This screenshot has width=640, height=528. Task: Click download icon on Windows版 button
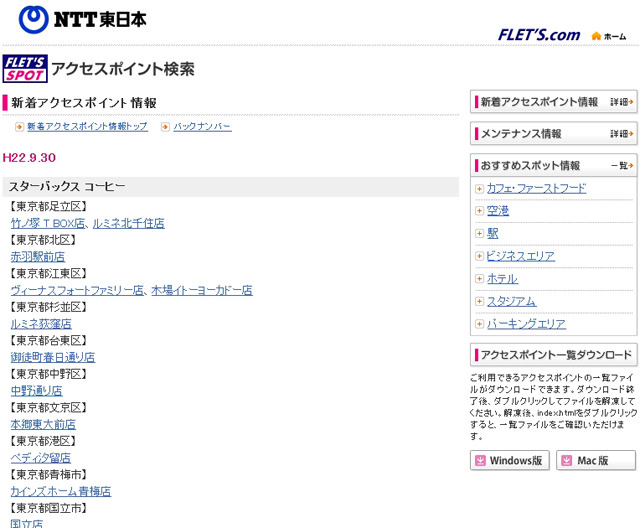[480, 460]
